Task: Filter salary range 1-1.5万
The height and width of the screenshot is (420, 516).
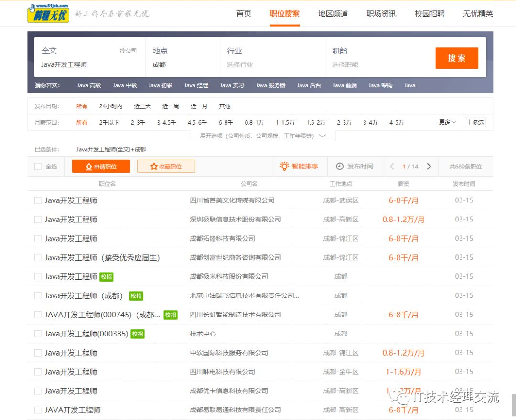Action: 285,122
